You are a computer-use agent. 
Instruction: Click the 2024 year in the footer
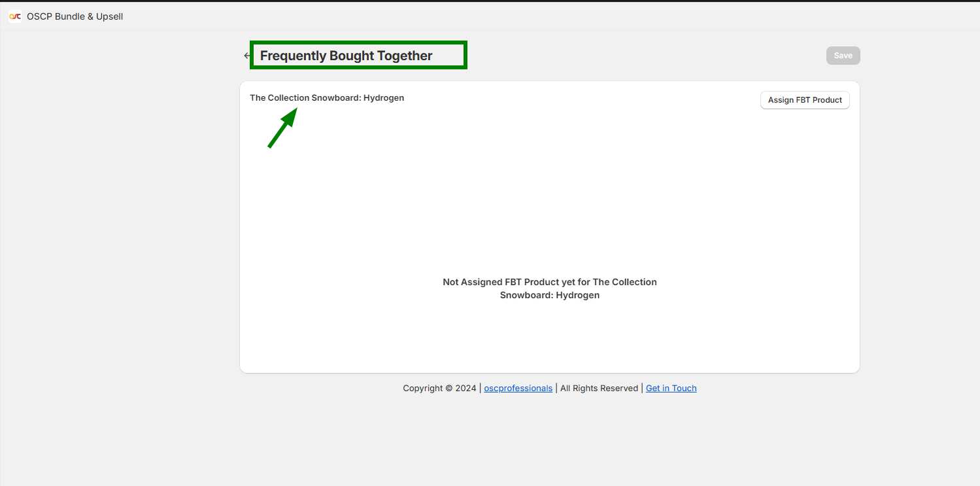465,388
